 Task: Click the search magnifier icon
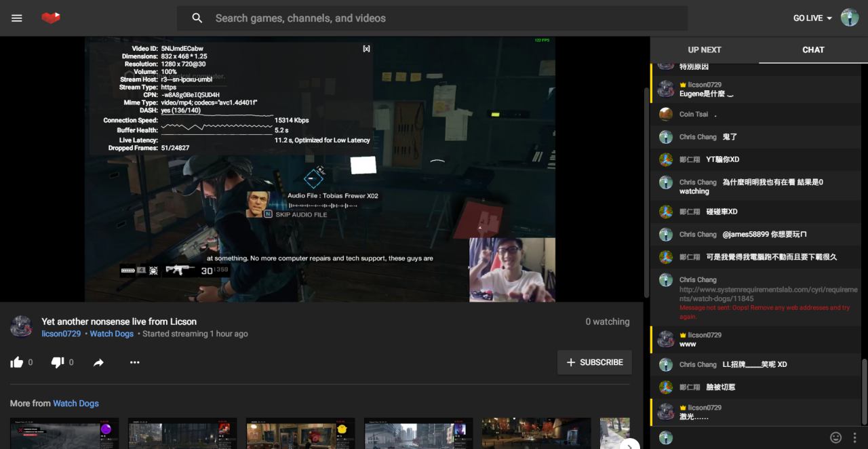(197, 18)
